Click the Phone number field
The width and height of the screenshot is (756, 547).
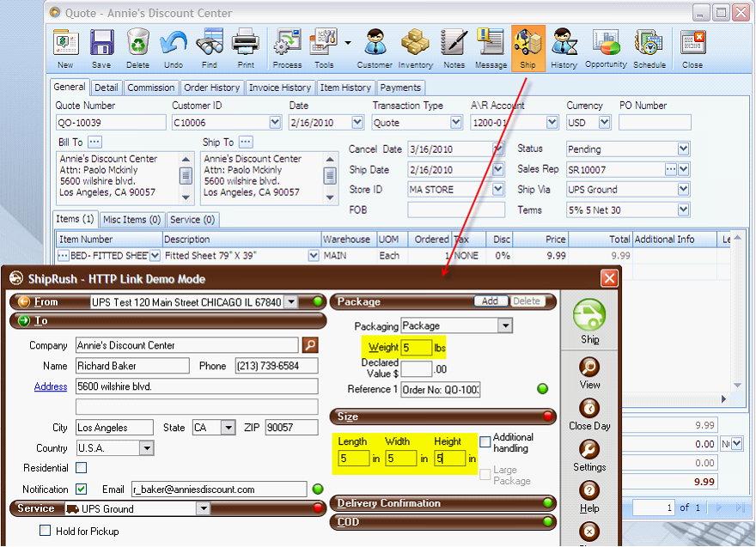coord(277,366)
